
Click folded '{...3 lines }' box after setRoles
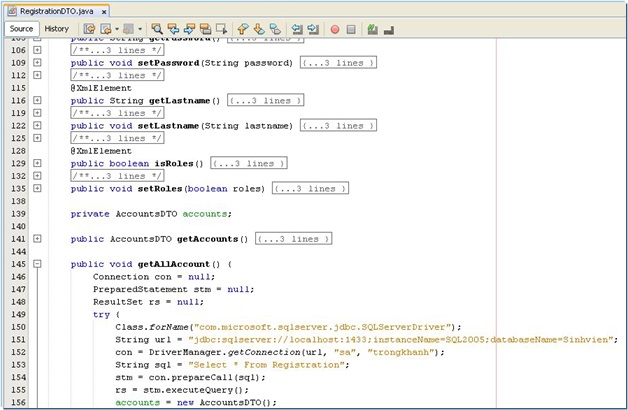click(310, 189)
